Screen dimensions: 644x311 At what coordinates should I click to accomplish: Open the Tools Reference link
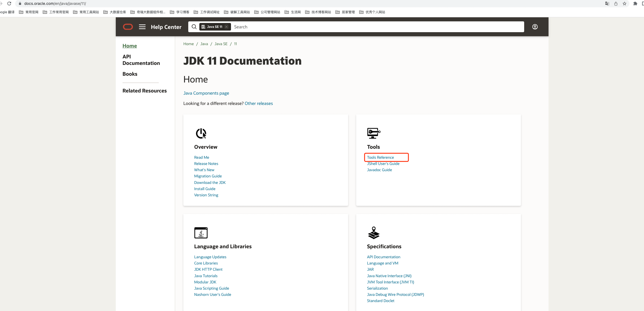point(380,157)
